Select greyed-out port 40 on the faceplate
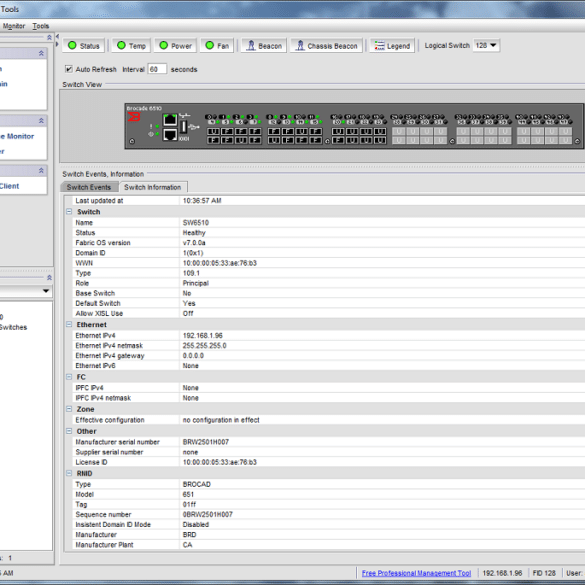The width and height of the screenshot is (585, 585). point(523,131)
